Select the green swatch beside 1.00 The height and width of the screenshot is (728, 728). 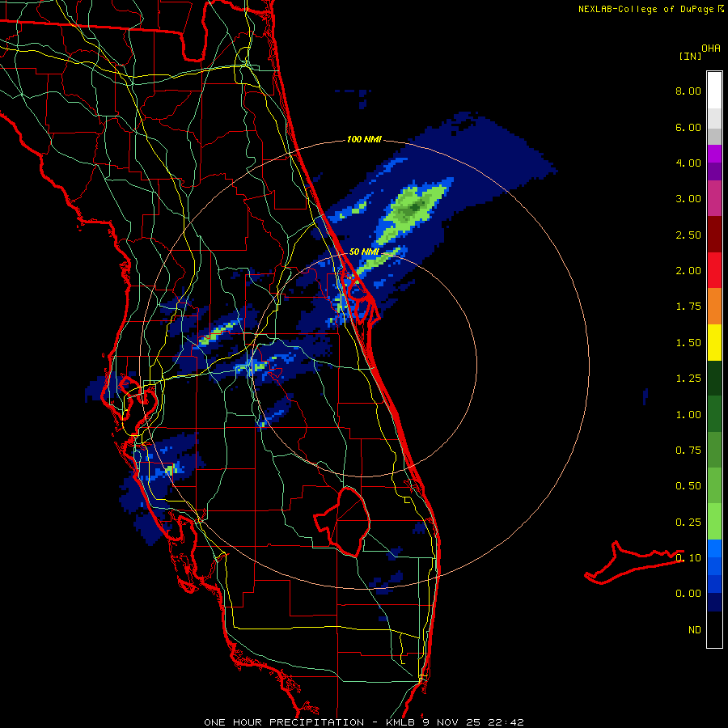point(714,414)
